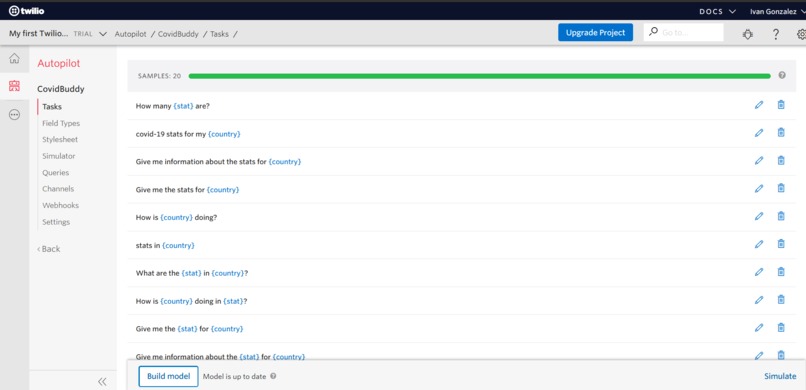Viewport: 806px width, 390px height.
Task: Click the samples help icon
Action: click(782, 75)
